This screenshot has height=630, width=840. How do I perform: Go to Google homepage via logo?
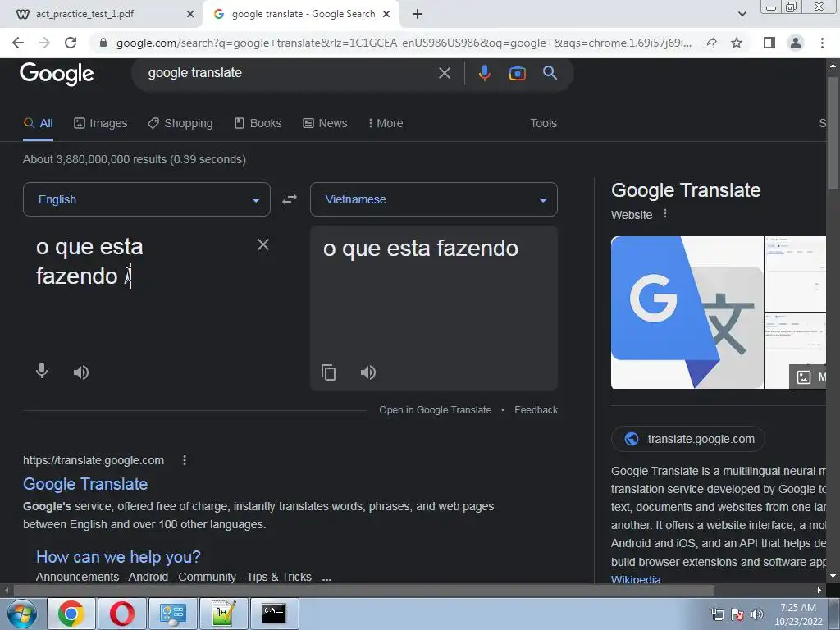(x=57, y=74)
